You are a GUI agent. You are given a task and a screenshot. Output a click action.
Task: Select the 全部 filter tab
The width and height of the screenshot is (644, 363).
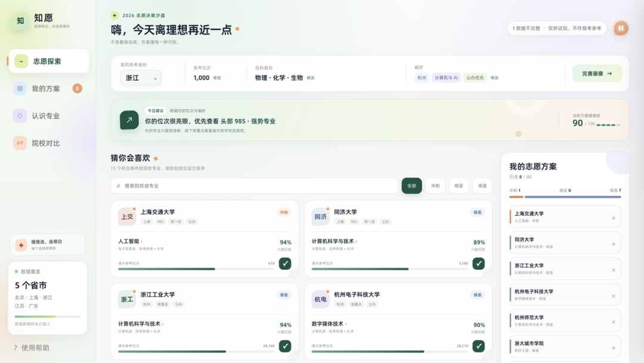pyautogui.click(x=411, y=186)
